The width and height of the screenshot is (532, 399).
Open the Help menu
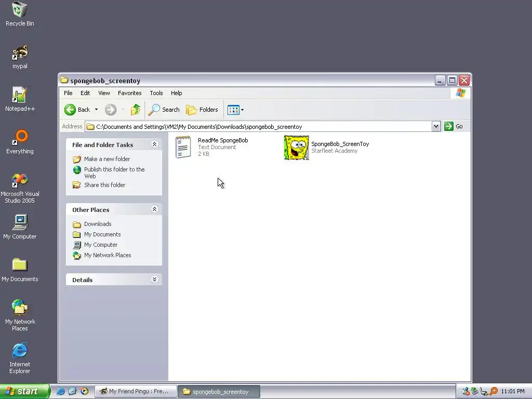tap(177, 93)
